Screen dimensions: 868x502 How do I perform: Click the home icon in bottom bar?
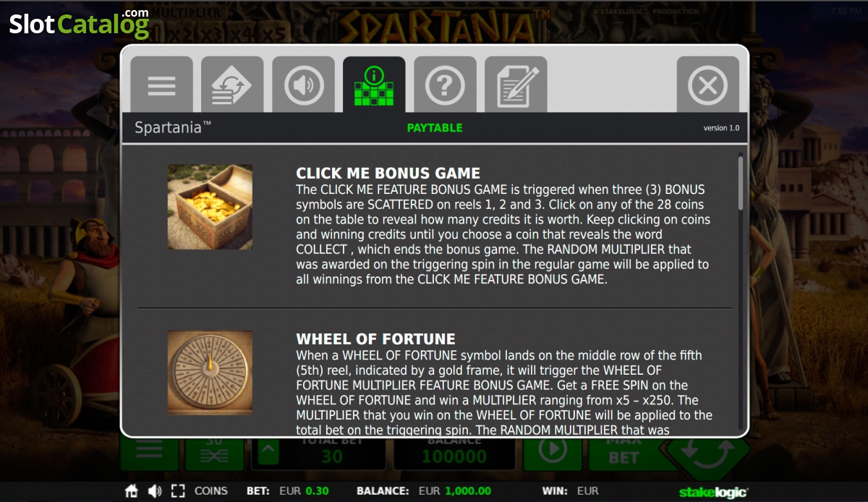(131, 491)
